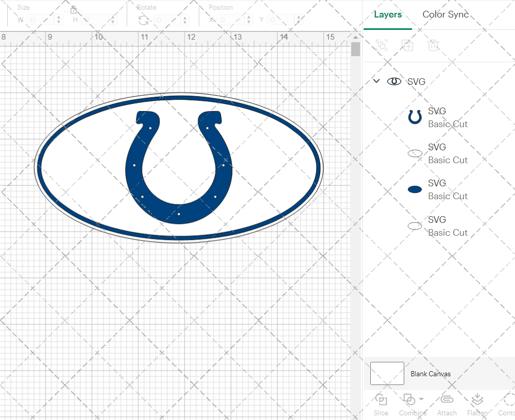
Task: Click the Rotate icon
Action: click(143, 21)
